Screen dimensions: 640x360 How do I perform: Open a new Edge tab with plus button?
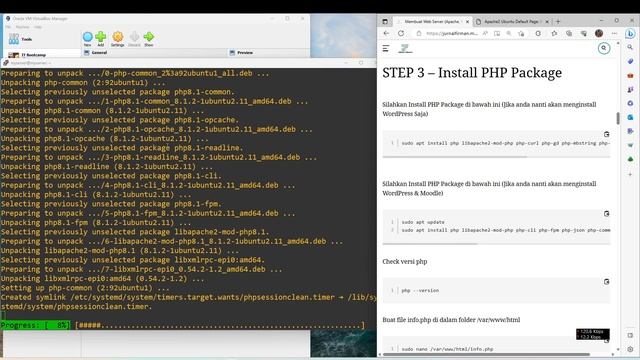pos(558,21)
